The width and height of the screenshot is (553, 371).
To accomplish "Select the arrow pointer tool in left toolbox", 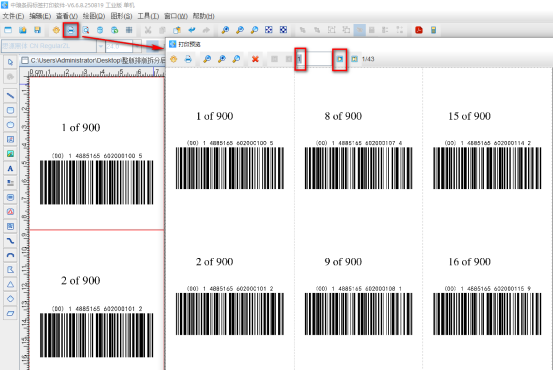I will click(x=10, y=62).
